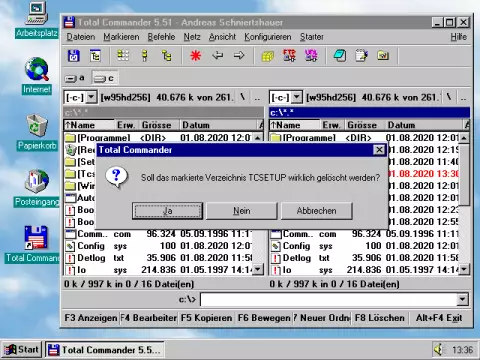Click the new URL connection toolbar icon
480x360 pixels.
[x=311, y=56]
